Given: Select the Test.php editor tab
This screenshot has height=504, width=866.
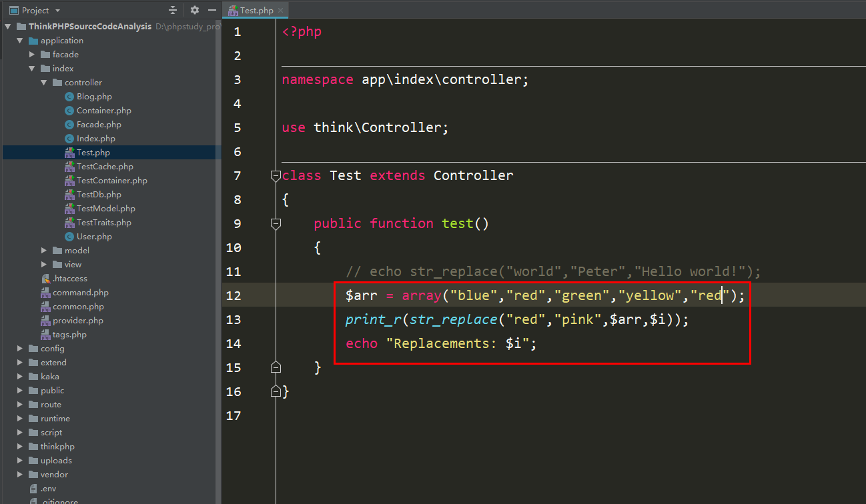Looking at the screenshot, I should (256, 10).
